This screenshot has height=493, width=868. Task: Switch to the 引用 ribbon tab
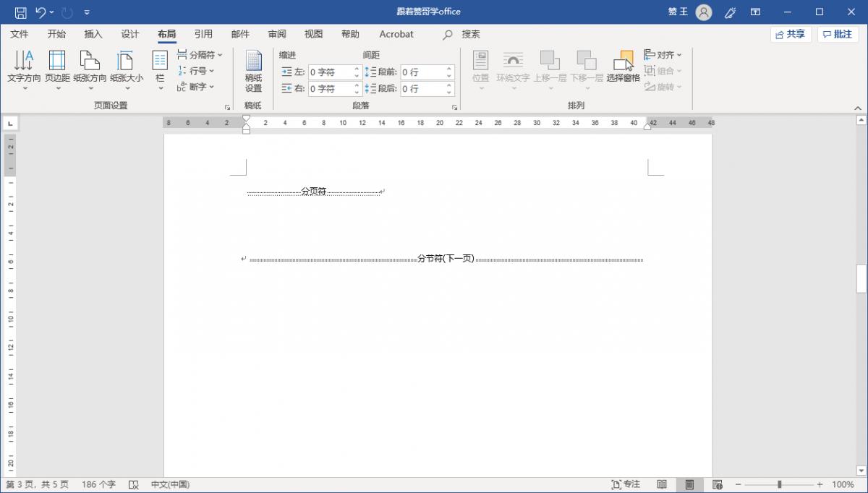[x=203, y=34]
